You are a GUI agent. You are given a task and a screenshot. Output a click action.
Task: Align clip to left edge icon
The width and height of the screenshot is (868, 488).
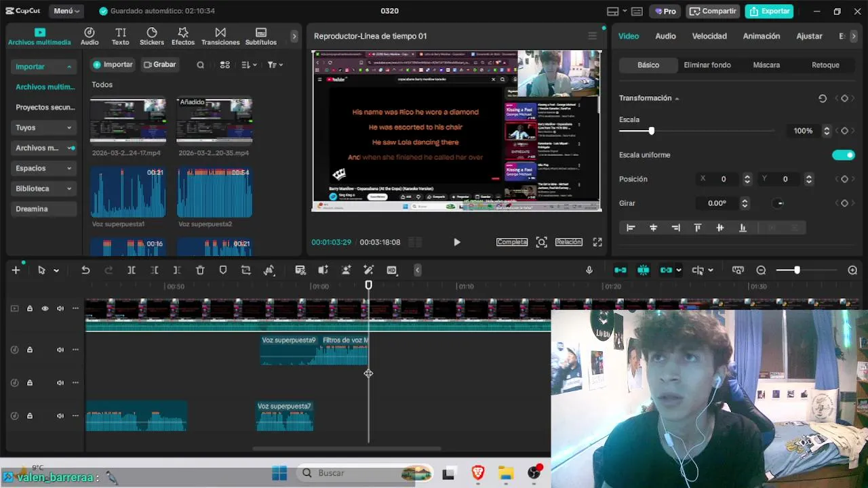pyautogui.click(x=631, y=228)
